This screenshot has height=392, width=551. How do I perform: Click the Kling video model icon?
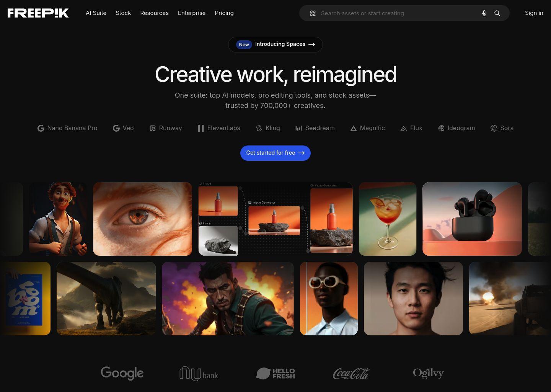click(x=259, y=128)
